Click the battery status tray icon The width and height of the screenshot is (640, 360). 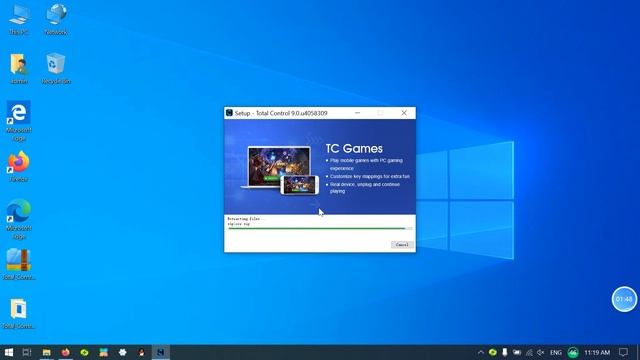[517, 352]
